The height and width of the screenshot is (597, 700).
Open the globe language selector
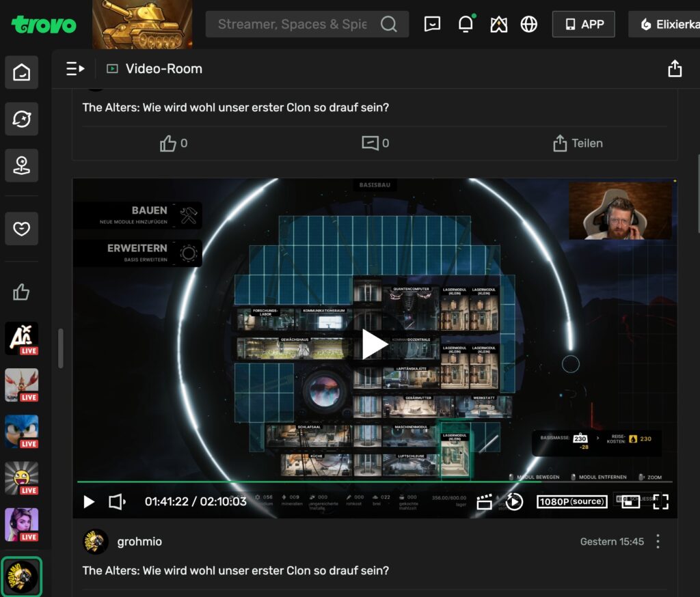coord(529,24)
